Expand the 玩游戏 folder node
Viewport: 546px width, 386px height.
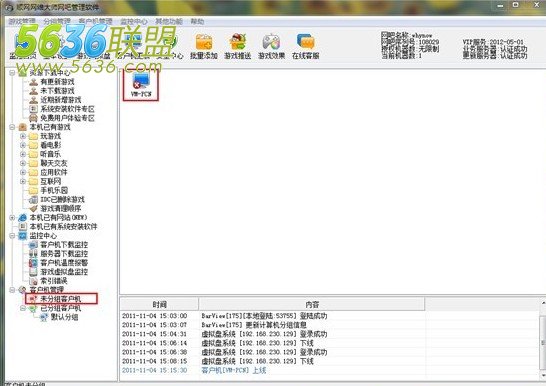coord(23,136)
